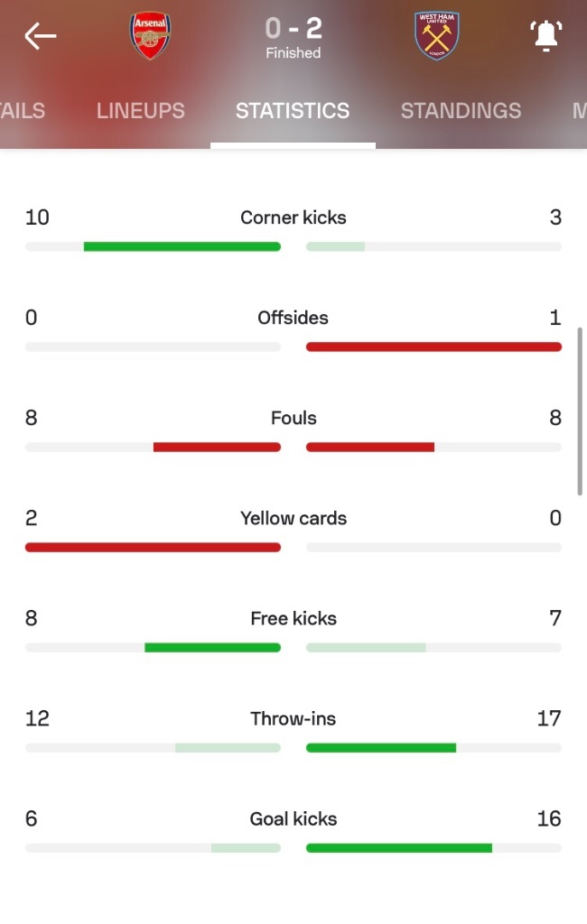The image size is (587, 924).
Task: Click the vertical scrollbar on the right
Action: [580, 411]
